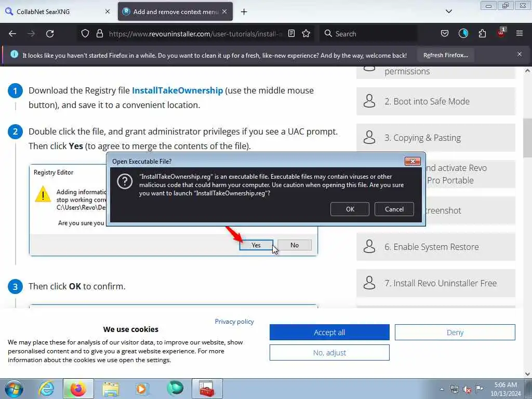Go back using the browser back arrow
The image size is (532, 399).
coord(12,34)
